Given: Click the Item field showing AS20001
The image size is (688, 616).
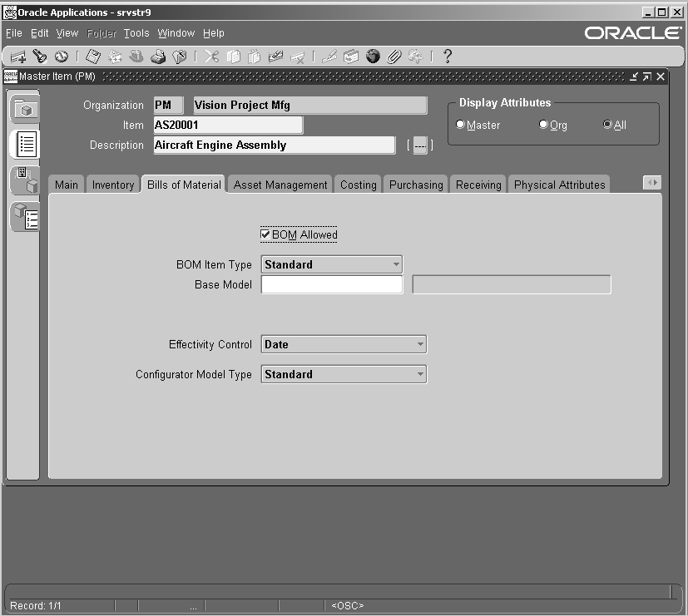Looking at the screenshot, I should 228,125.
